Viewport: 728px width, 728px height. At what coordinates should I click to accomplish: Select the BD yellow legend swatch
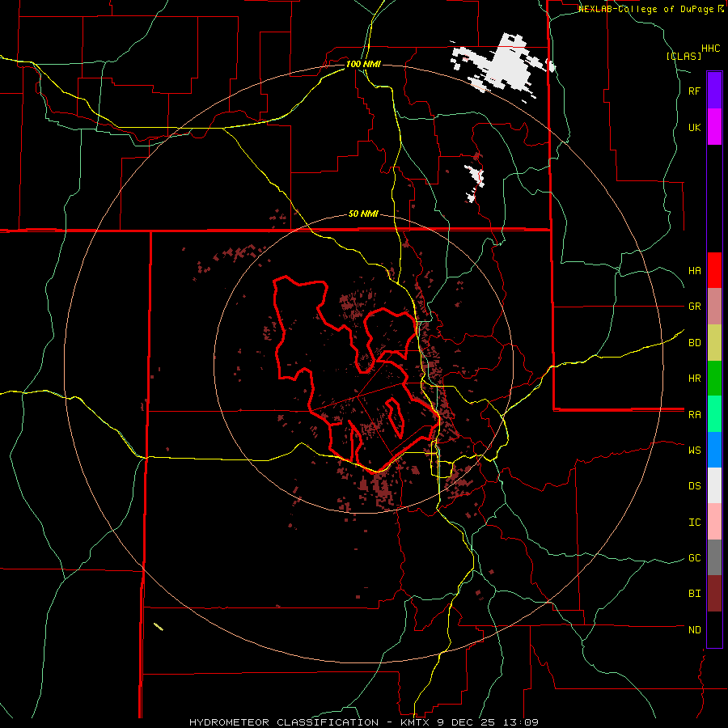(714, 342)
